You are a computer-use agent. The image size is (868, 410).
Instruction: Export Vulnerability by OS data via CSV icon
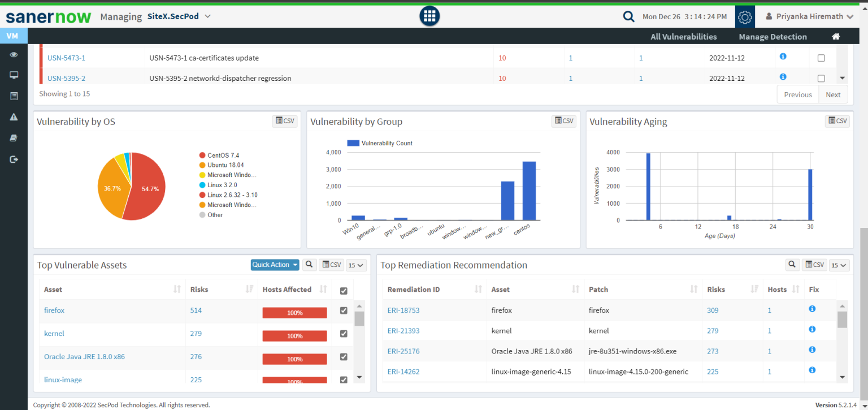[284, 120]
